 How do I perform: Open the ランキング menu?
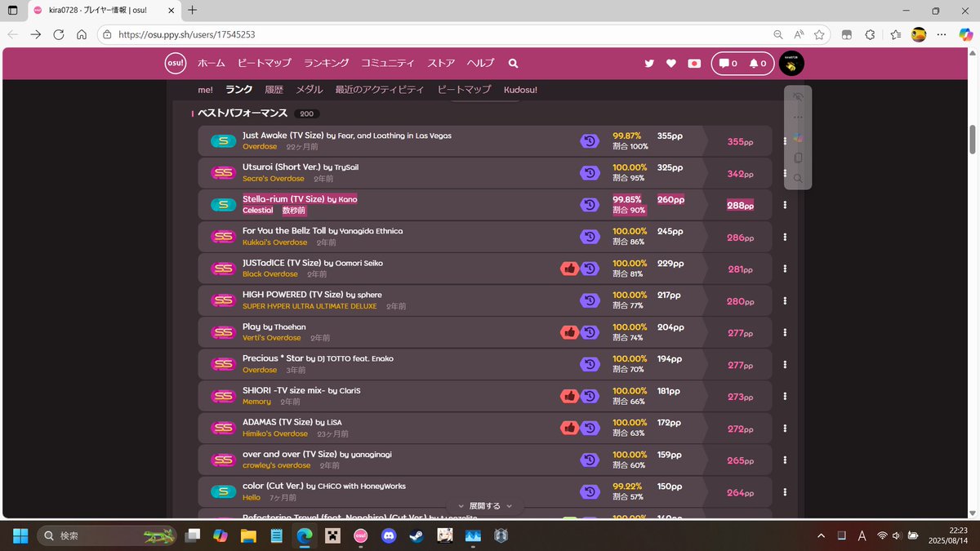(x=326, y=63)
